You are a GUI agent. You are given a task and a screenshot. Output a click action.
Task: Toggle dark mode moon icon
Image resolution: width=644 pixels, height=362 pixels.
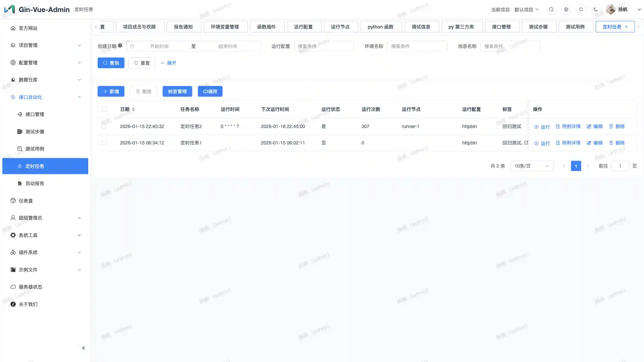pos(596,9)
